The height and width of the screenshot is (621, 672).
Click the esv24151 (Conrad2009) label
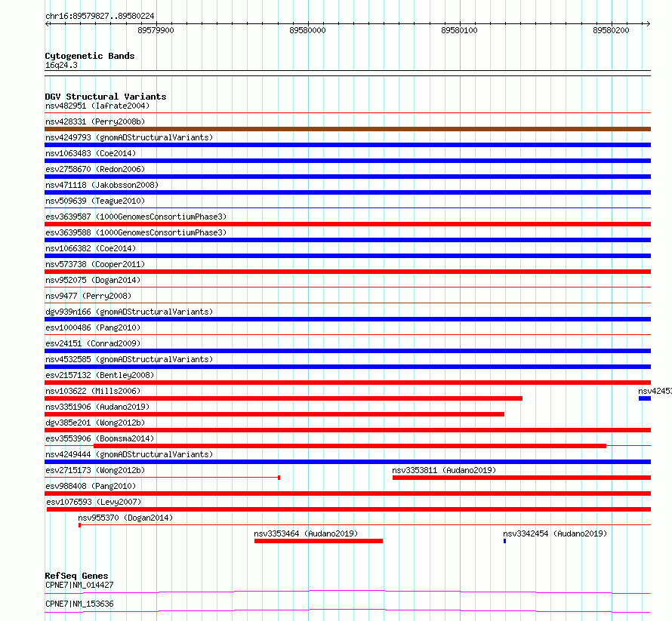point(93,343)
